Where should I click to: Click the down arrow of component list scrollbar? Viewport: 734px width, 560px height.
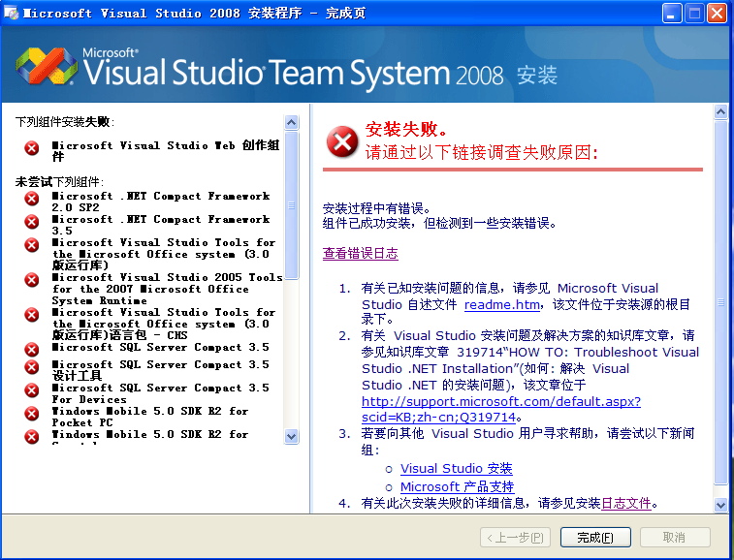tap(291, 437)
